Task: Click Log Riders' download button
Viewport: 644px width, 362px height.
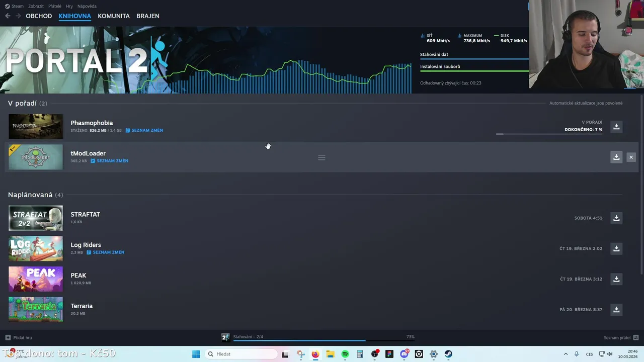Action: pos(616,248)
